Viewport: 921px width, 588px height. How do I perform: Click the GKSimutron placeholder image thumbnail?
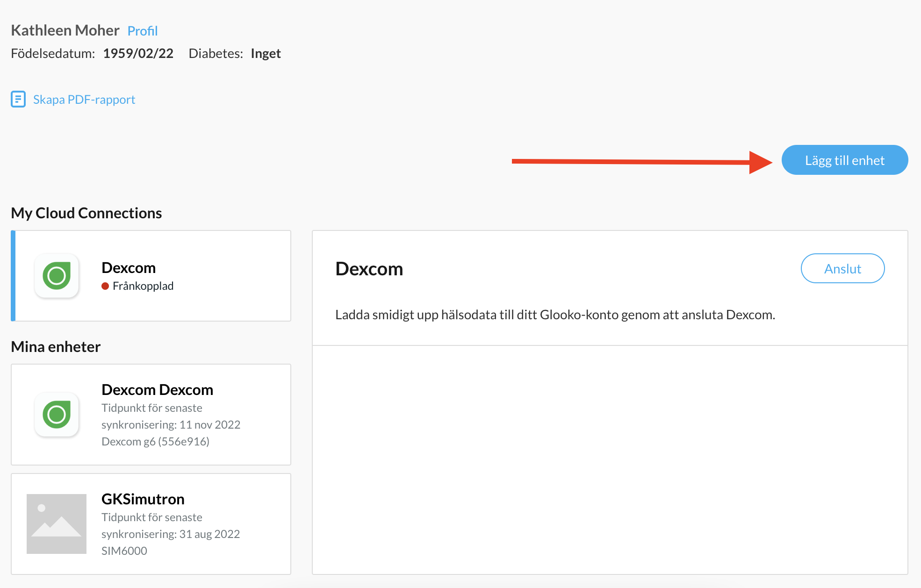pyautogui.click(x=57, y=524)
